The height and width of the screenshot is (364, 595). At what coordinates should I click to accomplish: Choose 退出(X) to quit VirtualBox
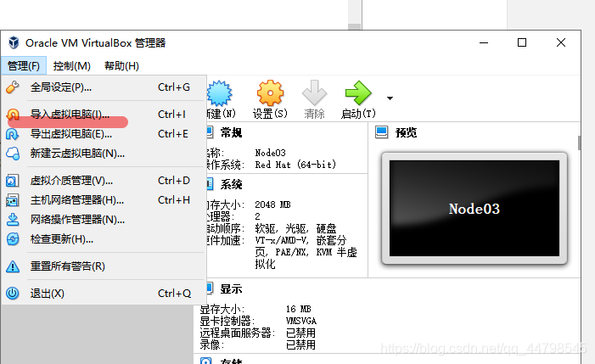[x=104, y=294]
